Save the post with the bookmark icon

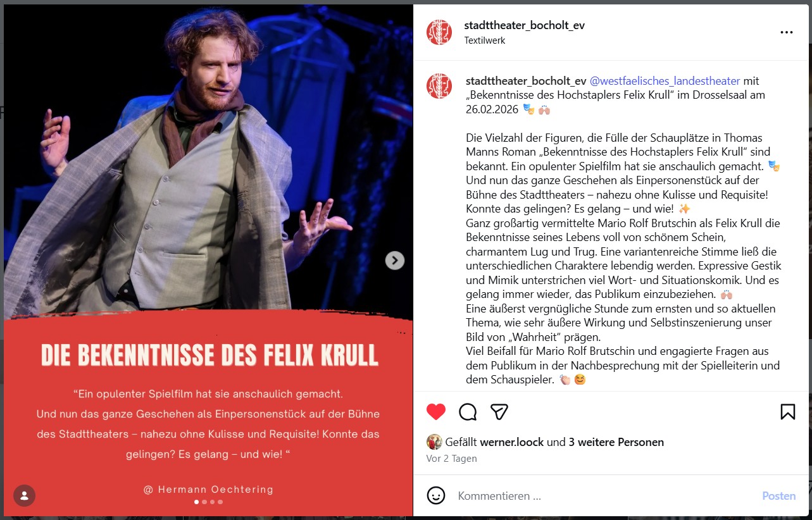click(x=787, y=412)
